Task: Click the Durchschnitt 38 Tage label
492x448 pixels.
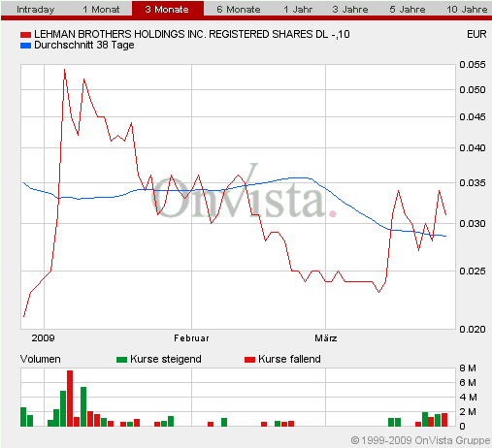Action: [x=84, y=45]
